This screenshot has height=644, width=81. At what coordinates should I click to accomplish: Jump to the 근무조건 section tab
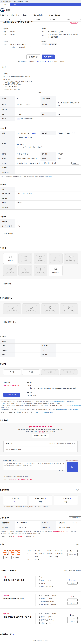(22, 19)
